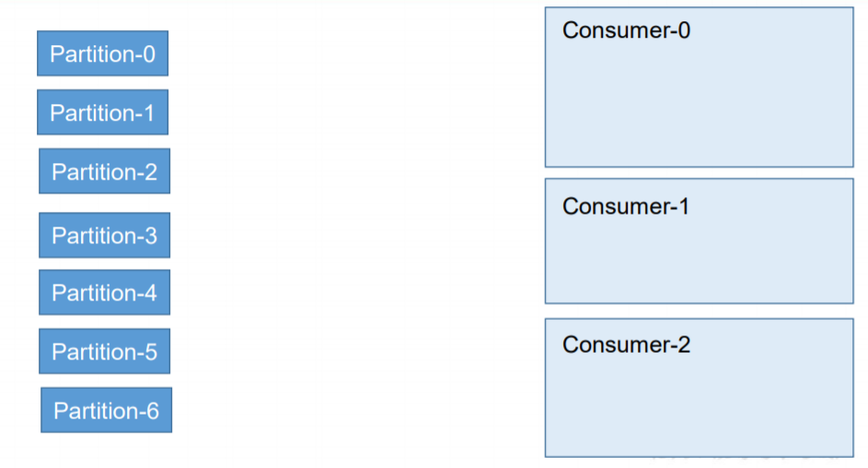Select the Partition-3 block
Screen dimensions: 868x468
pos(104,235)
